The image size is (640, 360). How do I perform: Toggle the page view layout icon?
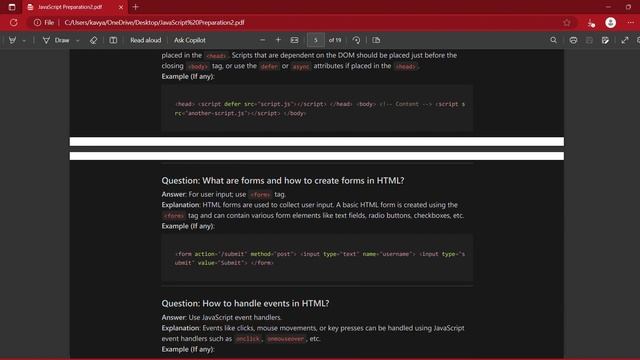pos(113,40)
